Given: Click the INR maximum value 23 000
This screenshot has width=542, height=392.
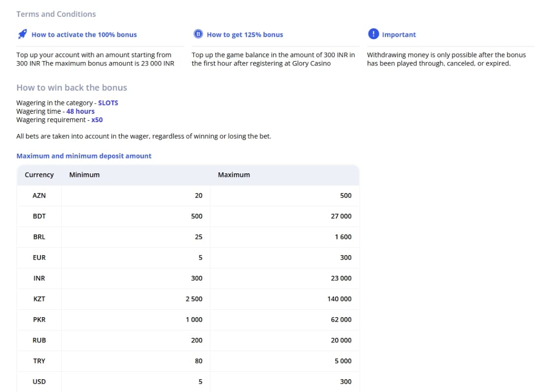Looking at the screenshot, I should (341, 278).
